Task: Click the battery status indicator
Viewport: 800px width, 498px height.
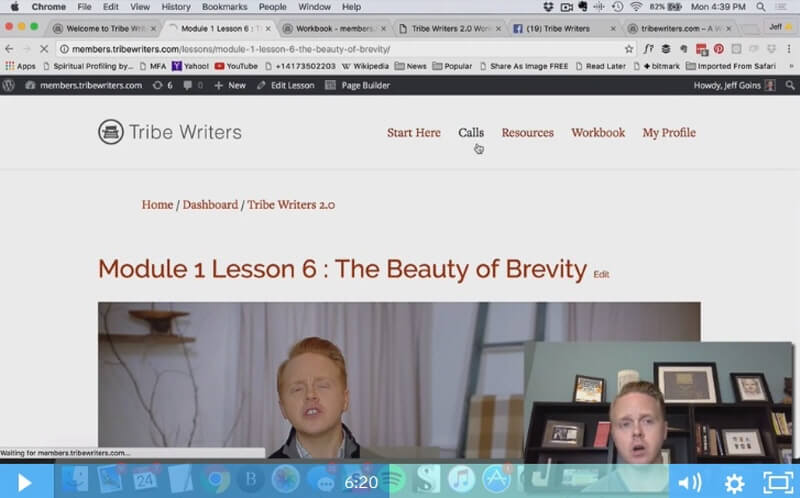Action: pyautogui.click(x=666, y=7)
